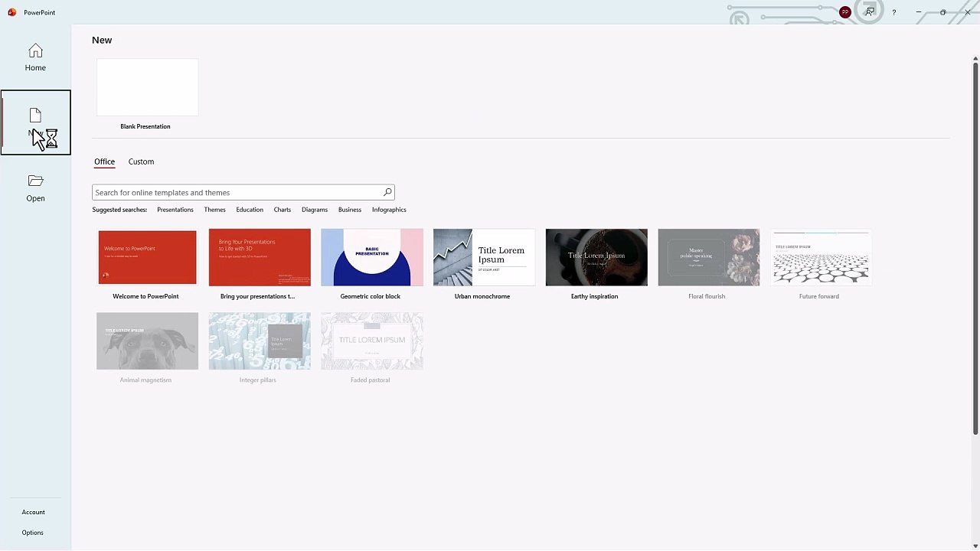
Task: Click the scrollbar down arrow
Action: click(x=975, y=546)
